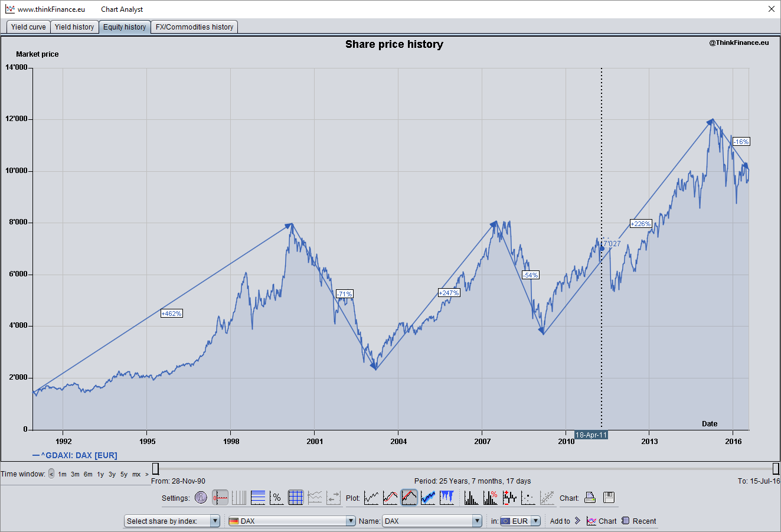Open the EUR currency dropdown
Screen dimensions: 781x532
point(520,521)
